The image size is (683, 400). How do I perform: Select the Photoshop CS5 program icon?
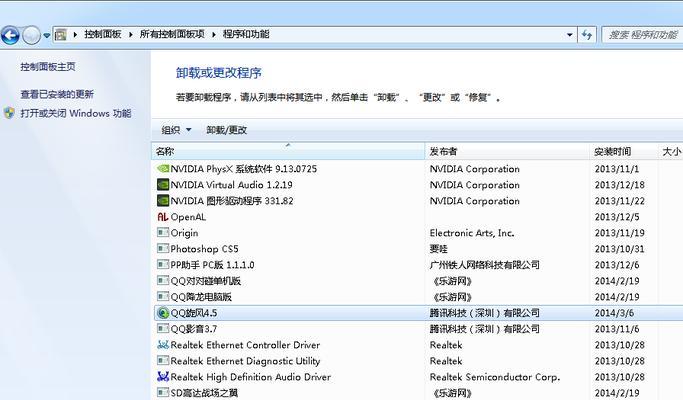tap(162, 249)
